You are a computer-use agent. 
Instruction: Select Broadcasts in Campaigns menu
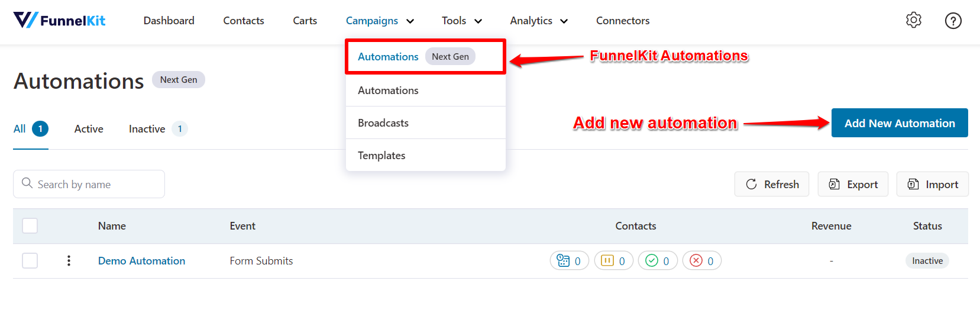425,123
